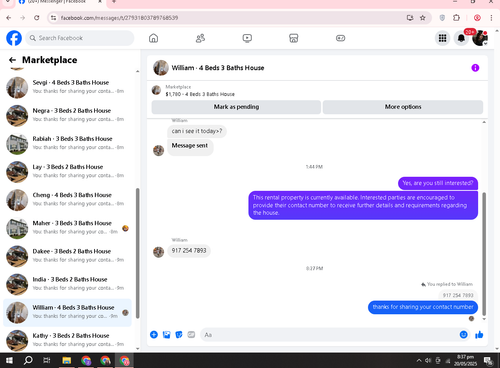View site information icon in address bar
Viewport: 500px width, 368px height.
click(53, 18)
